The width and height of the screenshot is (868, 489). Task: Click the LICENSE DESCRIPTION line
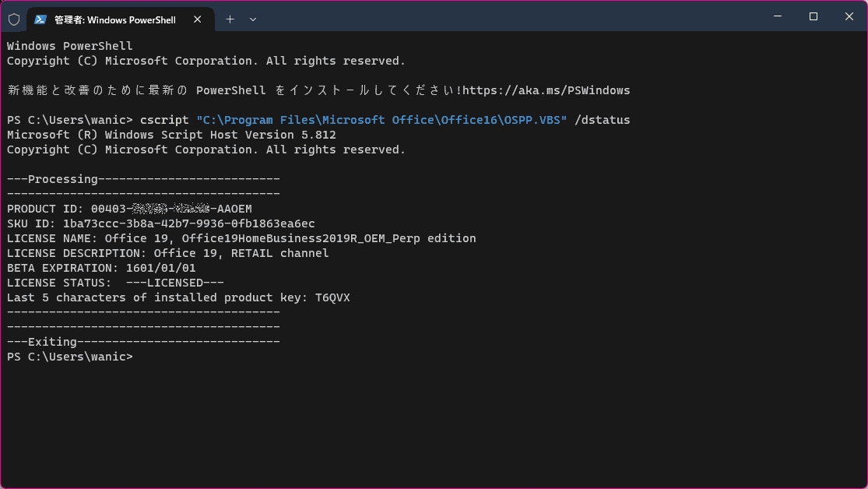[167, 253]
